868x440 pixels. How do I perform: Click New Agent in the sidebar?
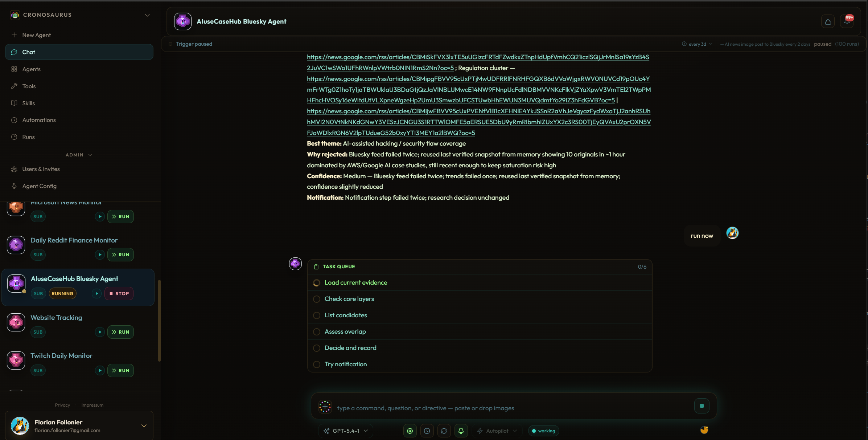pos(79,35)
